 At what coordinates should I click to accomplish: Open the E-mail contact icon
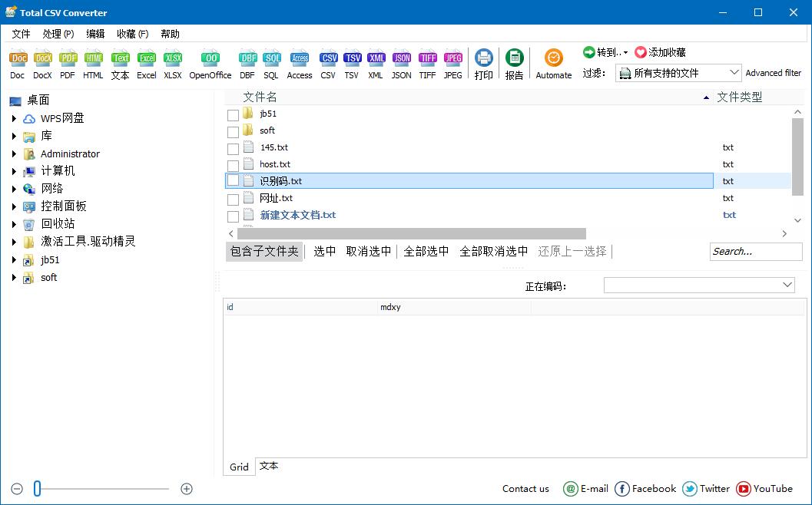570,488
